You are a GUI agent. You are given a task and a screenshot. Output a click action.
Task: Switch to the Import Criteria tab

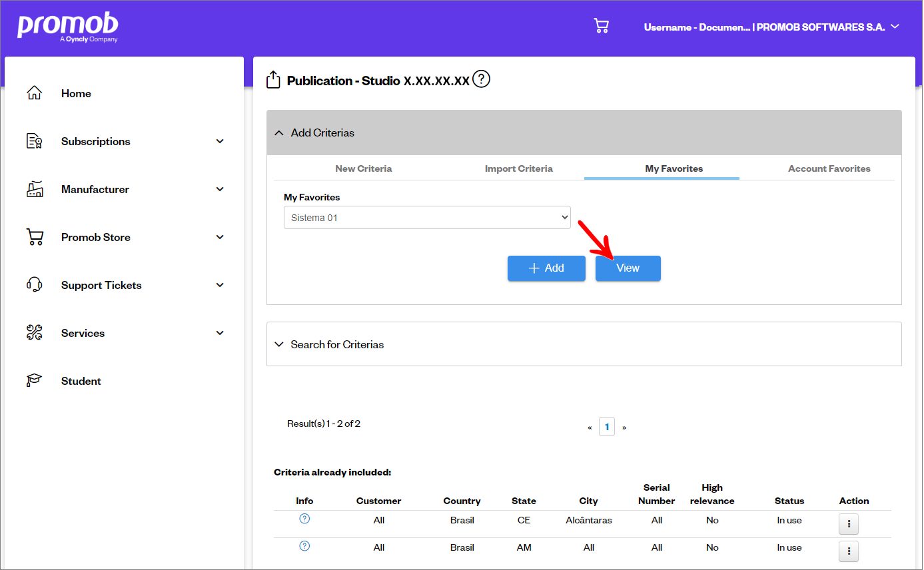[x=518, y=168]
